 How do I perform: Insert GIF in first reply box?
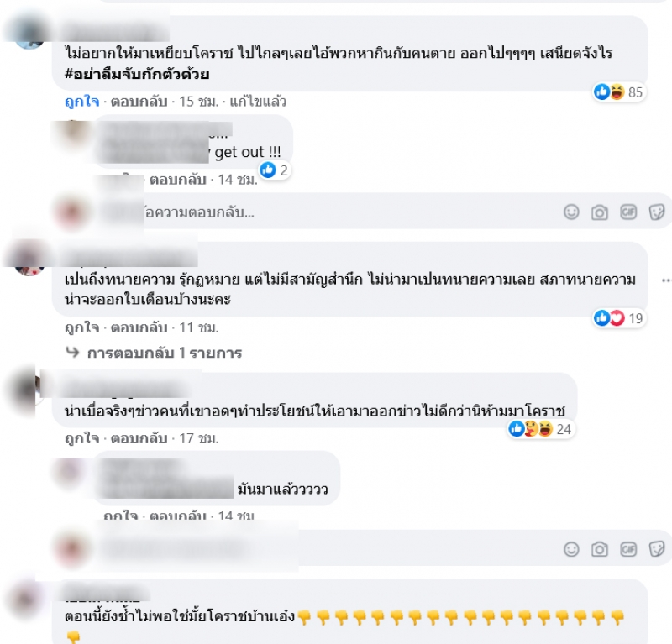coord(628,212)
